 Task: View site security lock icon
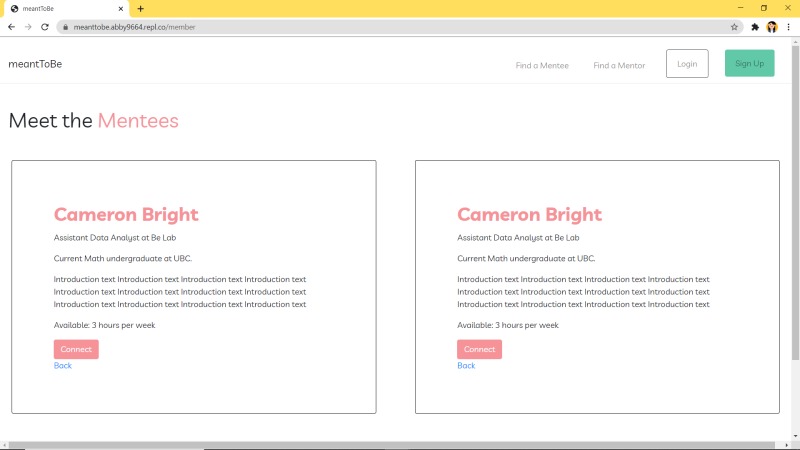65,27
